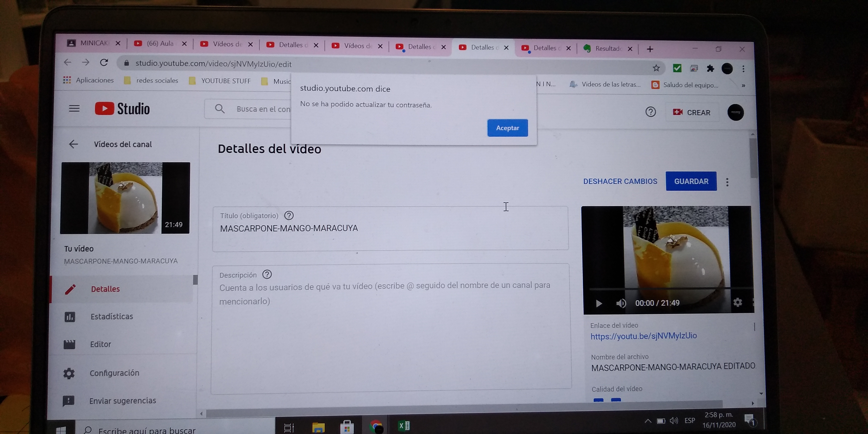Open more options next to GUARDAR
The width and height of the screenshot is (868, 434).
click(727, 182)
